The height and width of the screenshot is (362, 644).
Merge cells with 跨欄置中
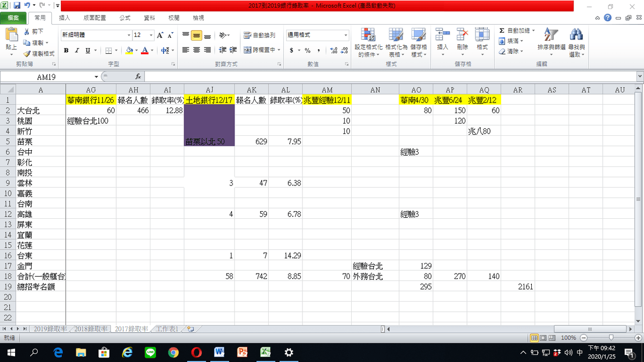(260, 50)
